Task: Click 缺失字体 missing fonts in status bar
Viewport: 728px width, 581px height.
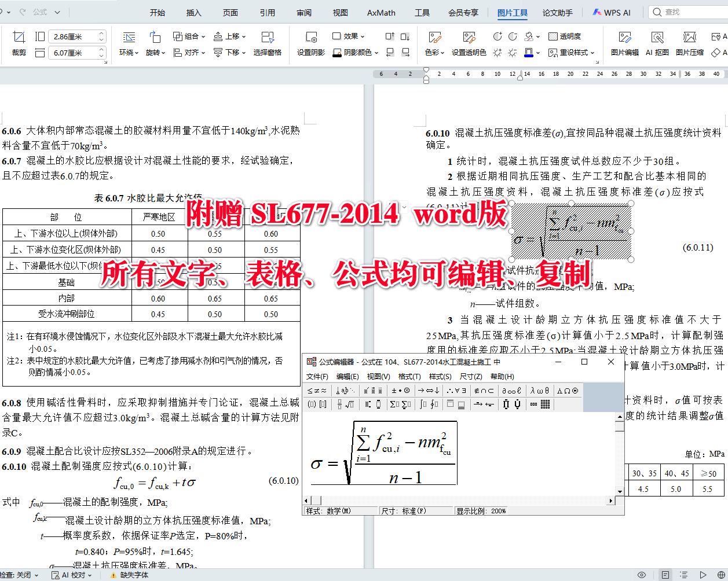Action: pyautogui.click(x=129, y=575)
